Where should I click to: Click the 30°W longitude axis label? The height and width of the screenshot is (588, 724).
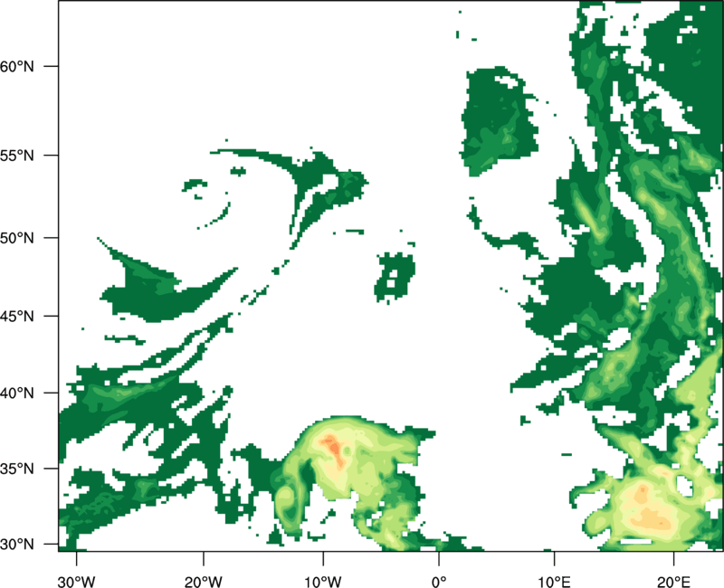coord(77,582)
